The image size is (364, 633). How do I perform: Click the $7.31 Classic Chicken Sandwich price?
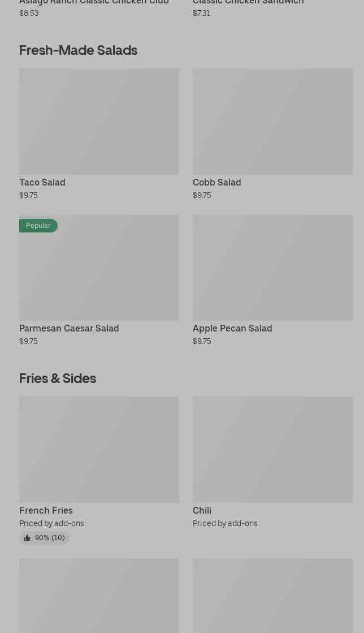(201, 14)
